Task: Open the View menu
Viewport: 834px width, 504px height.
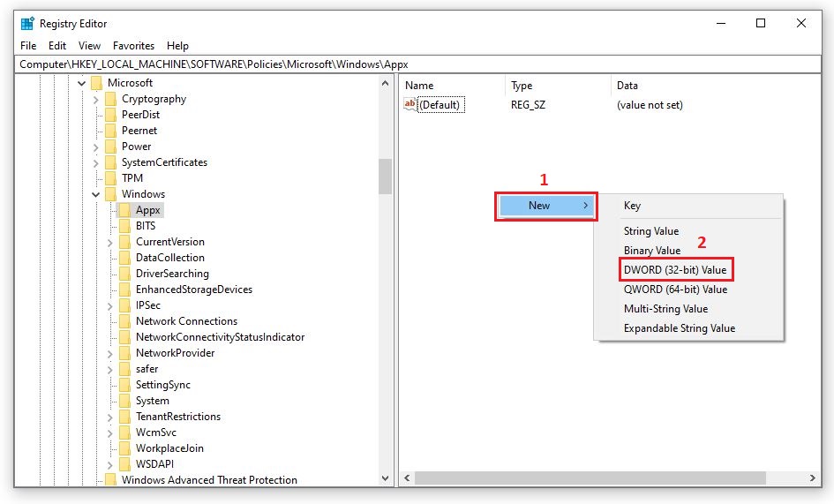Action: (89, 46)
